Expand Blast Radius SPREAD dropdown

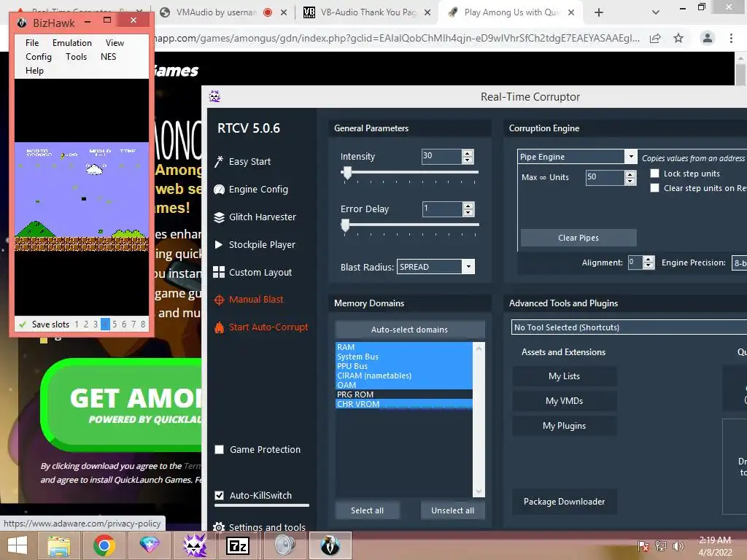468,267
